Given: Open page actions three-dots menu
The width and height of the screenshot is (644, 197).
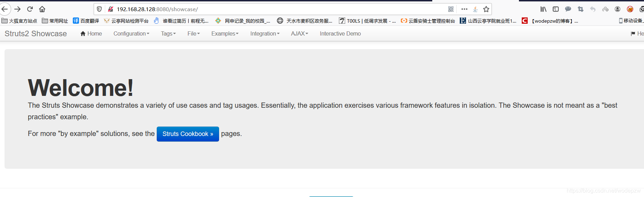Looking at the screenshot, I should click(464, 9).
